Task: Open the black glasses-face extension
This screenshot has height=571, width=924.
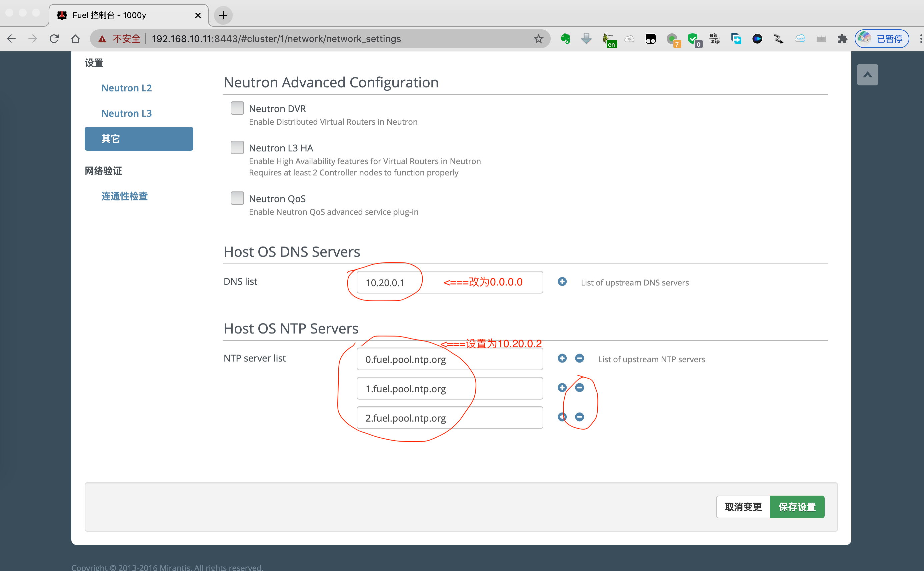Action: coord(650,38)
